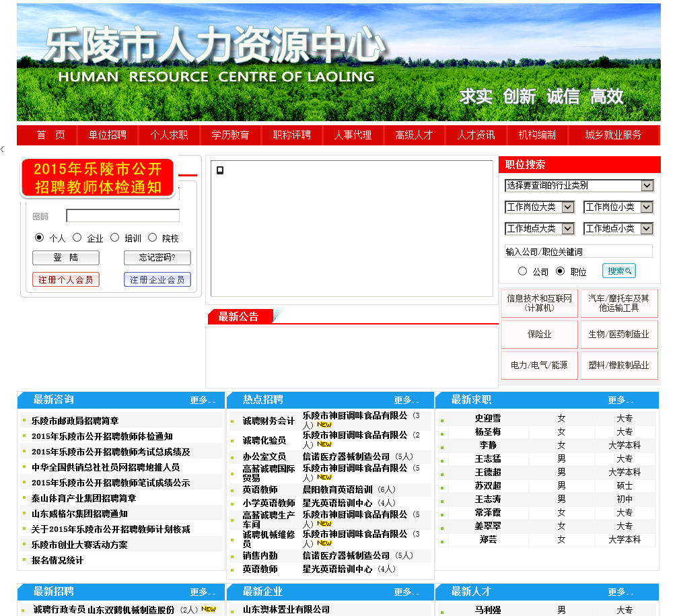Open news 泰山体育产业集团招聘简章
Screen dimensions: 677x616
pos(83,498)
